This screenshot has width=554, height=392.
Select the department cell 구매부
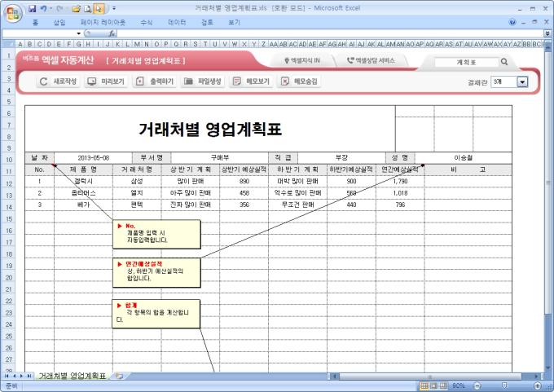tap(220, 157)
